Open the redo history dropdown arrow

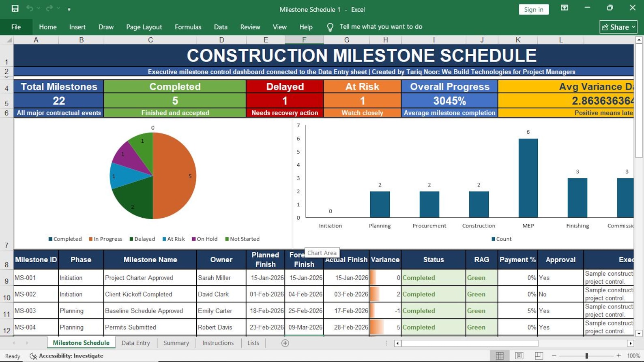[59, 9]
